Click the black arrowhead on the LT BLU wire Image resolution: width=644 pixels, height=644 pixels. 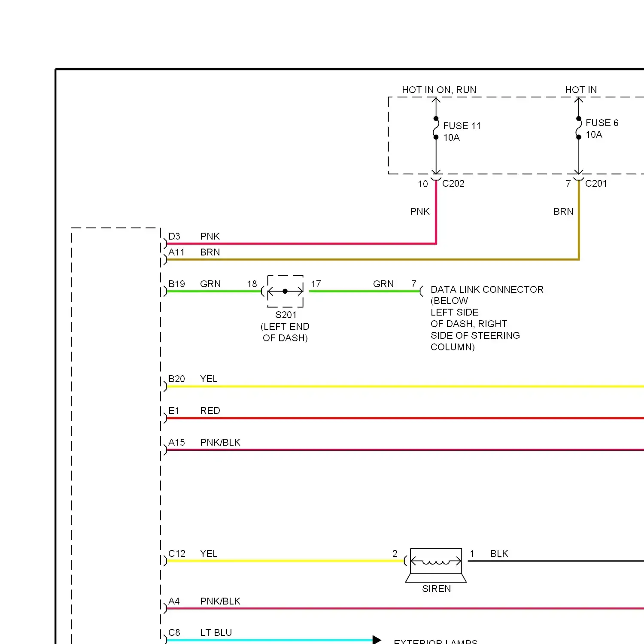[x=377, y=640]
